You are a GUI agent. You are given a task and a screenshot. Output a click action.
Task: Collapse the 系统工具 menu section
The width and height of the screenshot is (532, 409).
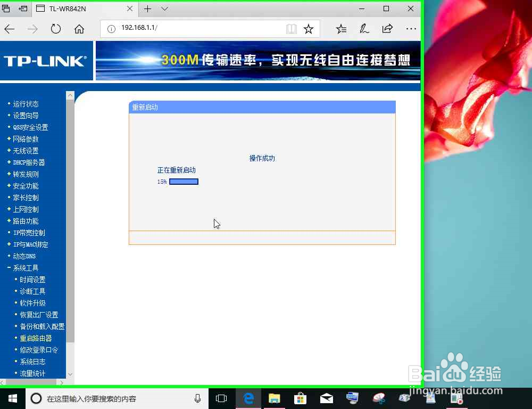click(x=26, y=268)
